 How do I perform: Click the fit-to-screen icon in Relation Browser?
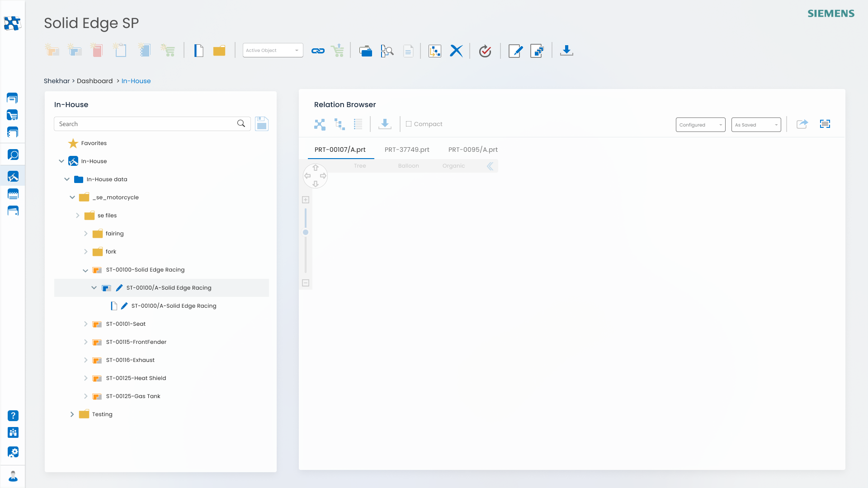tap(825, 124)
